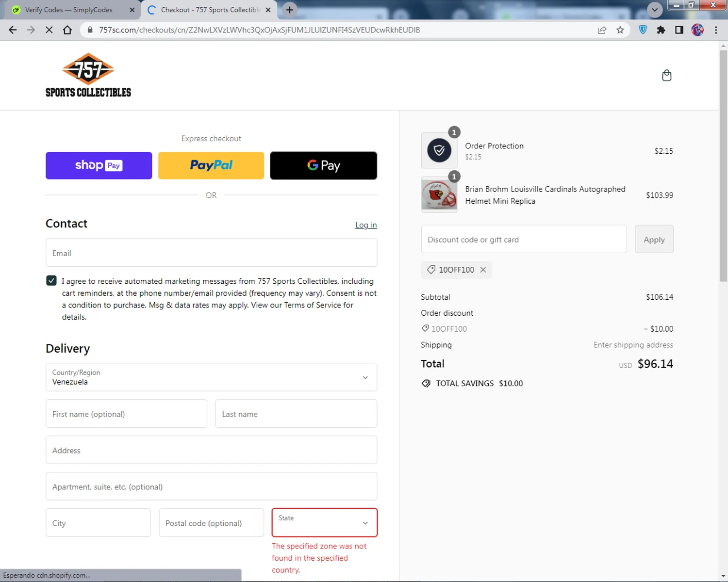Click the 10OFF100 discount tag chip

pyautogui.click(x=456, y=270)
